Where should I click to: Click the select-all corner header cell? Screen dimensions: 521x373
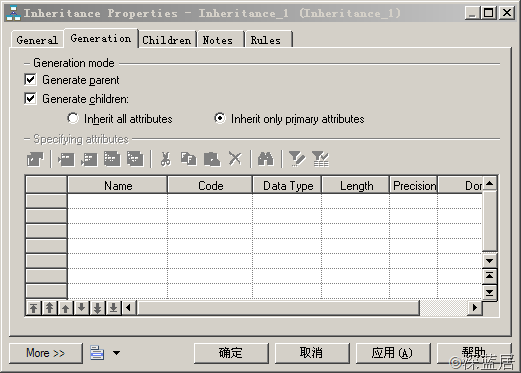click(46, 185)
